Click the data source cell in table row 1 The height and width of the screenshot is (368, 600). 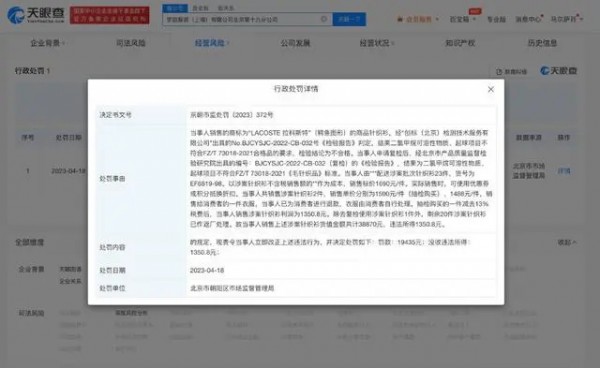pyautogui.click(x=528, y=171)
